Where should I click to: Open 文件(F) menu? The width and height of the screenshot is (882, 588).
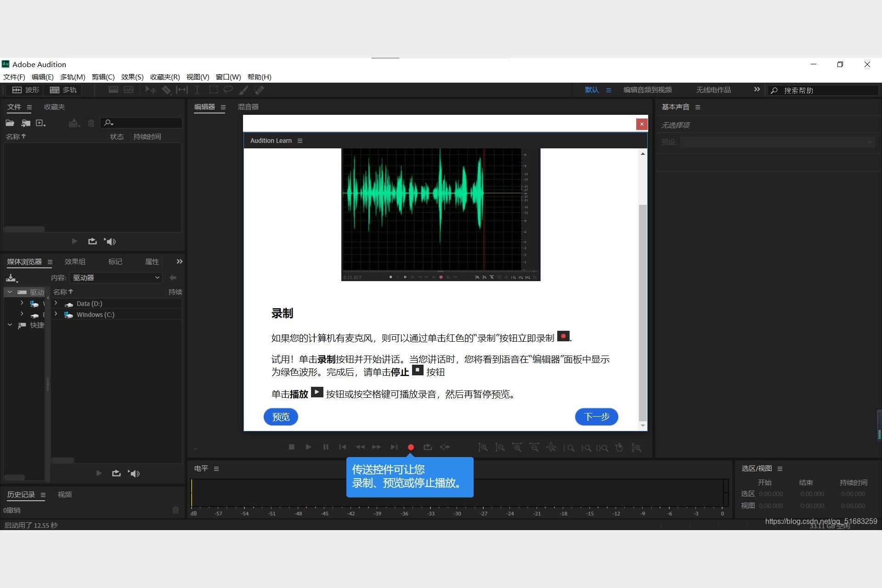tap(14, 77)
